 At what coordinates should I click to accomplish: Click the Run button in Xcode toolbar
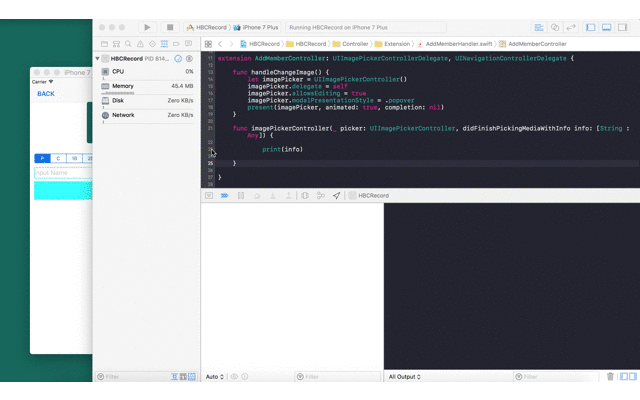click(x=148, y=28)
